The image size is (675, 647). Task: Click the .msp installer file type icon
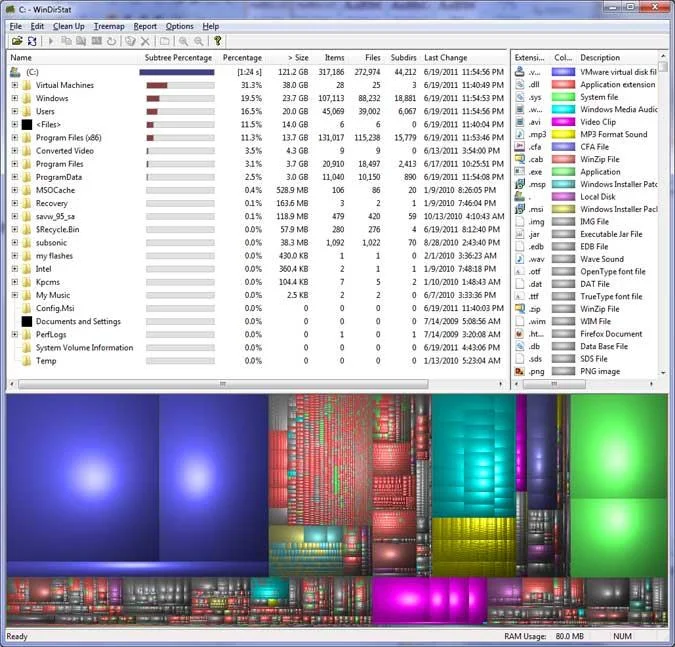pyautogui.click(x=520, y=184)
